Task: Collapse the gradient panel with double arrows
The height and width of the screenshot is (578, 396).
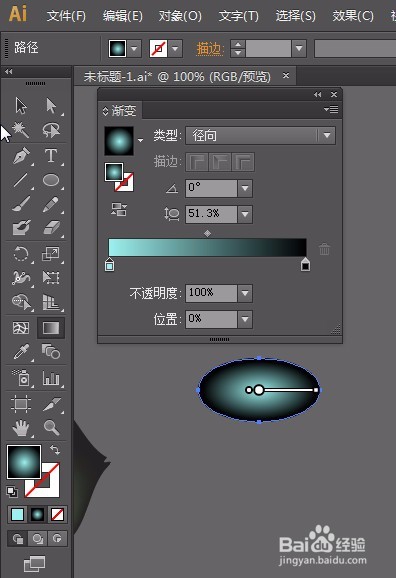Action: (317, 94)
